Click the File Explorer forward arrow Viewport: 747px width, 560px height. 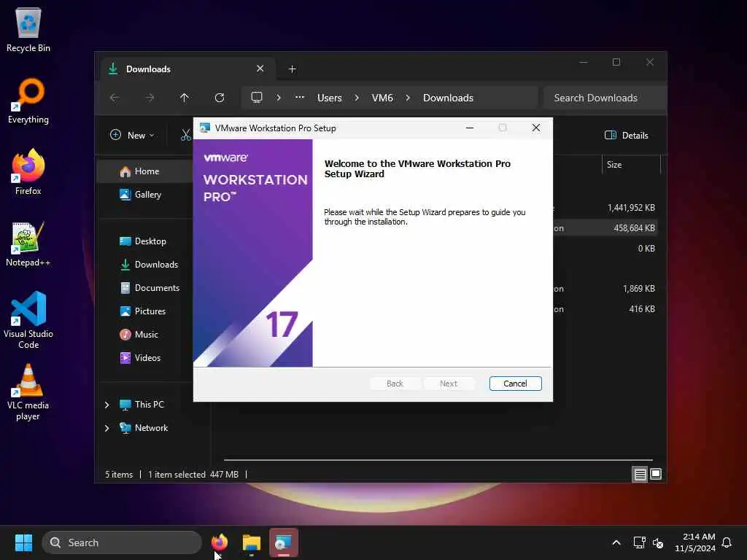[x=150, y=98]
